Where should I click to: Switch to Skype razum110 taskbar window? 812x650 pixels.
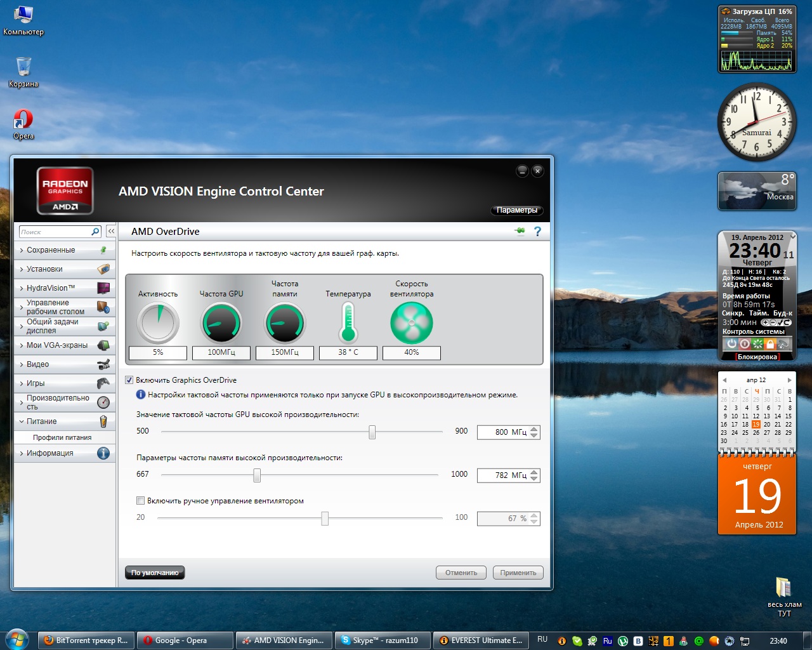pos(383,640)
